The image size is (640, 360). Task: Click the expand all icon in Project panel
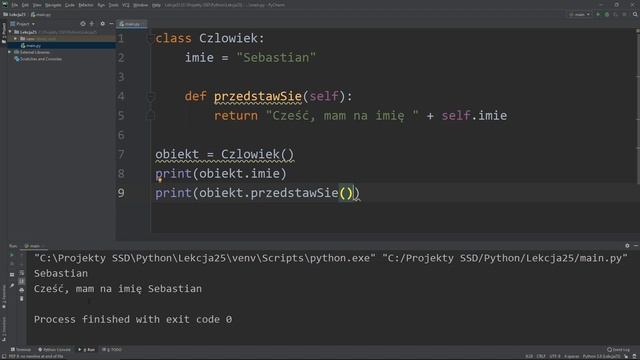point(92,24)
